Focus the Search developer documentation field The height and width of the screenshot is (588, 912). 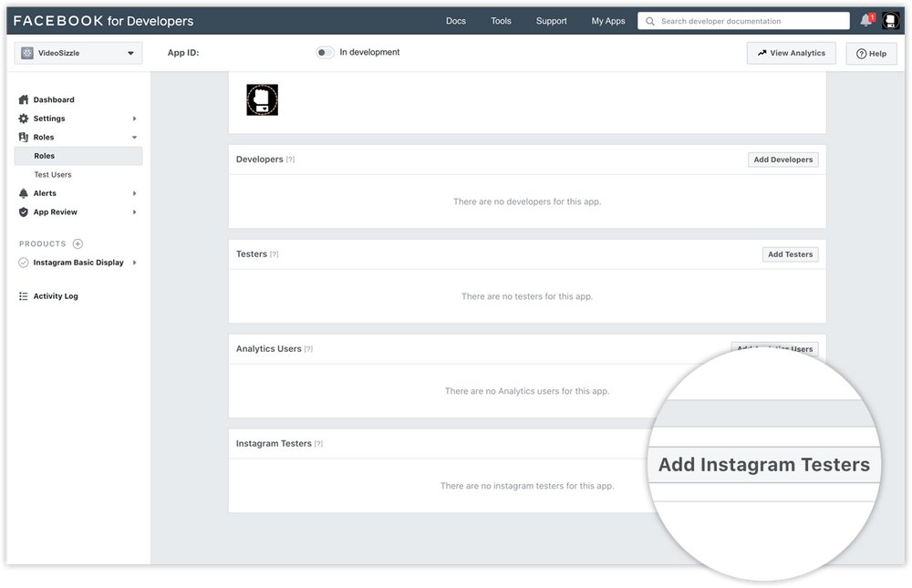[743, 21]
